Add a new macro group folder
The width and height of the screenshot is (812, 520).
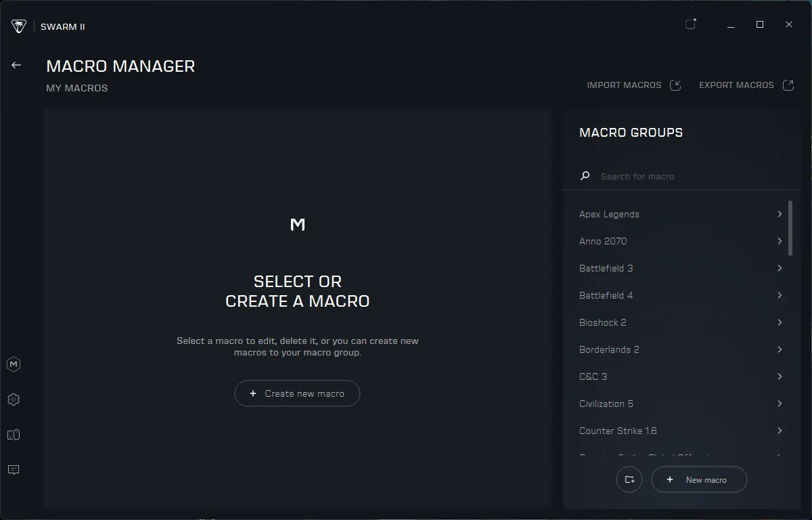629,479
